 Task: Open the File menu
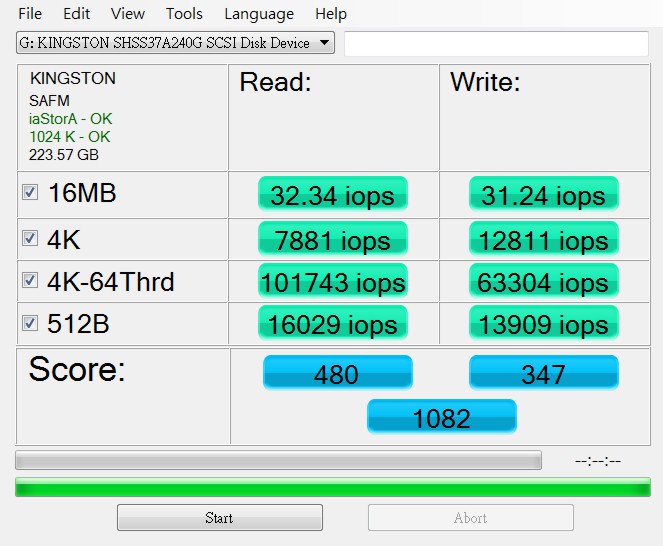(x=30, y=14)
